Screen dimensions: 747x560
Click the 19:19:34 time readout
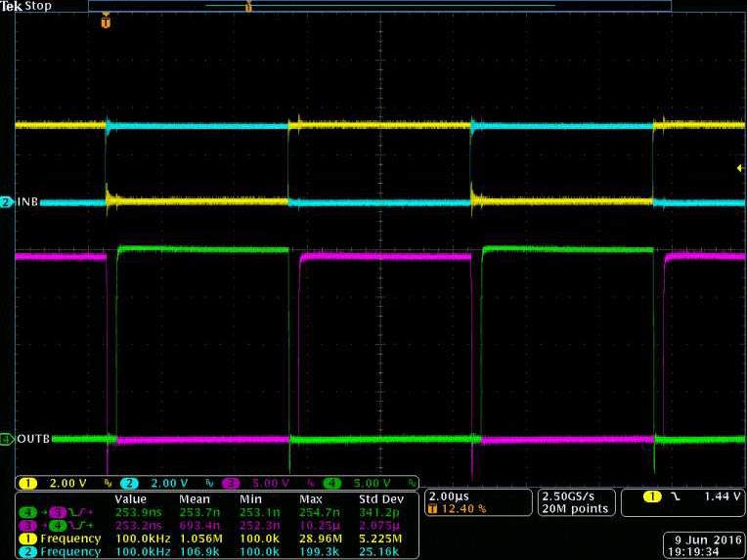click(x=693, y=552)
